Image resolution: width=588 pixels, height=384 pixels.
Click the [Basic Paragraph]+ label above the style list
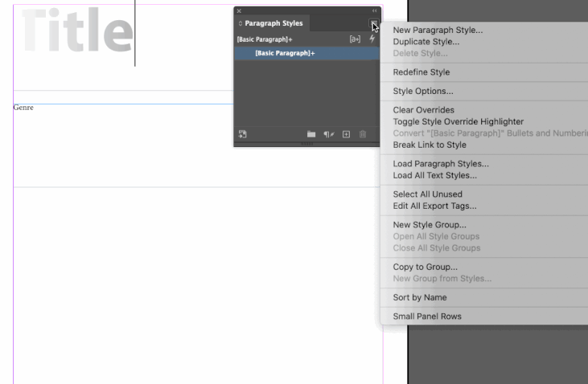265,39
